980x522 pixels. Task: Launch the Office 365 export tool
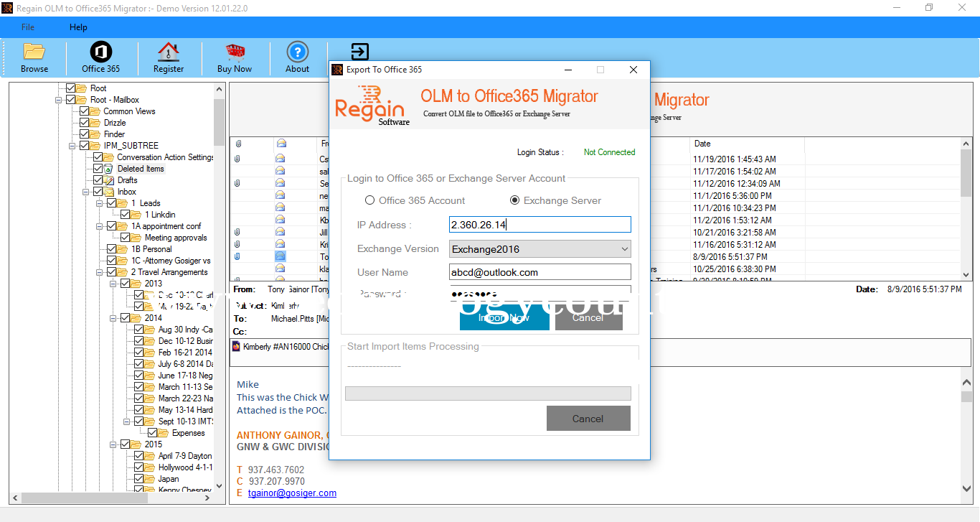pos(100,57)
